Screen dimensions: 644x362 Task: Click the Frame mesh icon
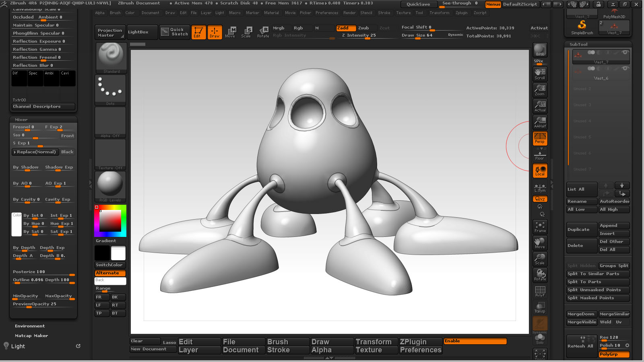(540, 227)
